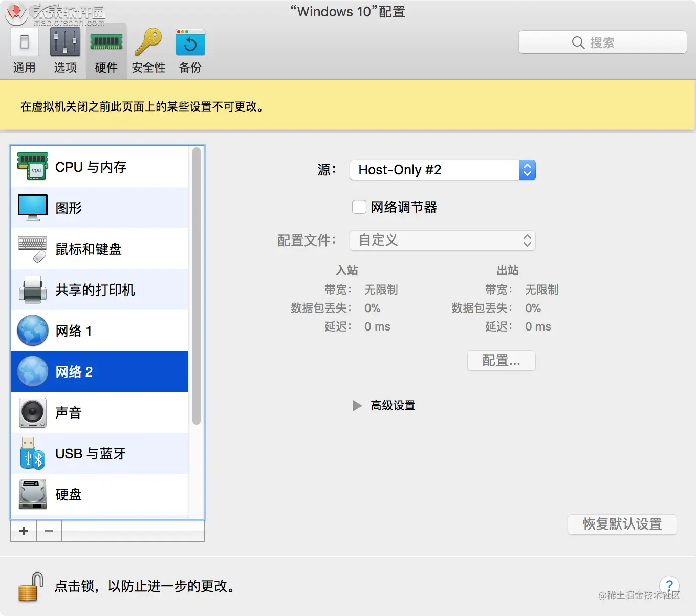Open the 安全性 (Security) key tab

click(x=148, y=51)
